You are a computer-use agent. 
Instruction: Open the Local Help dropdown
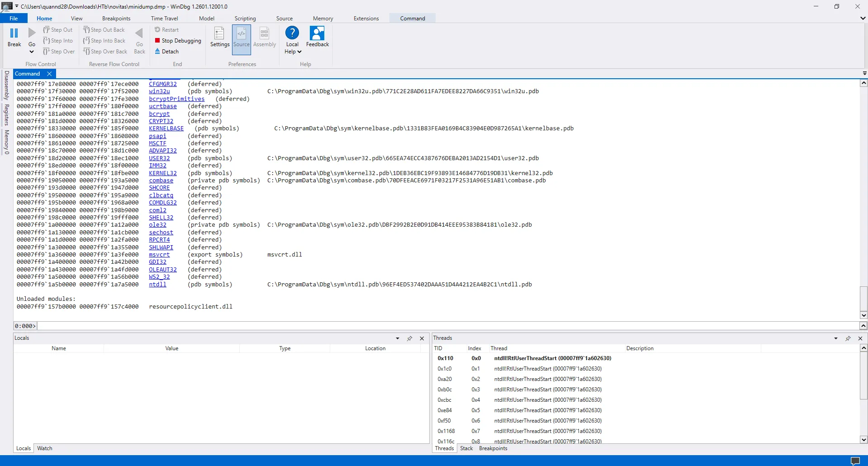[x=299, y=52]
